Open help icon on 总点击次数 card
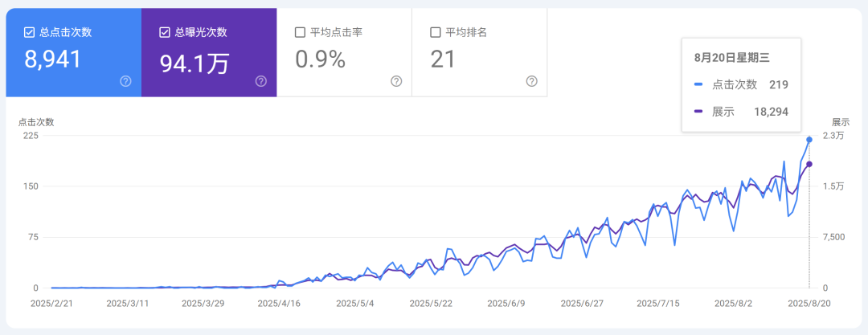This screenshot has height=335, width=868. pos(125,81)
